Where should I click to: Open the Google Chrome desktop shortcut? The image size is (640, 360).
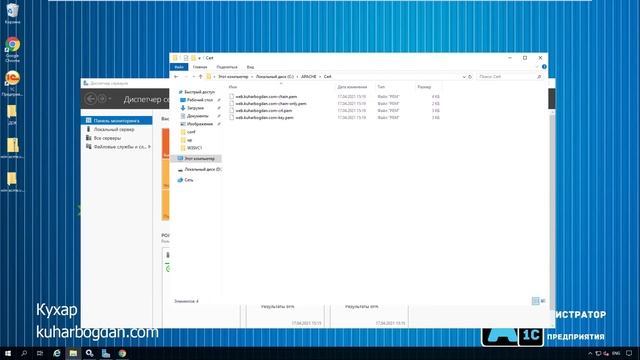point(13,50)
